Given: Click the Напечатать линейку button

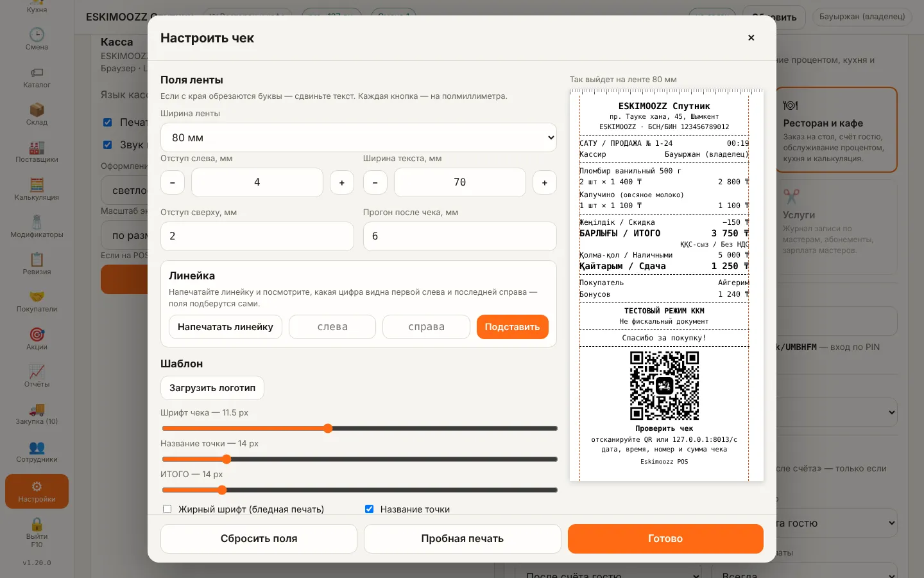Looking at the screenshot, I should tap(225, 327).
